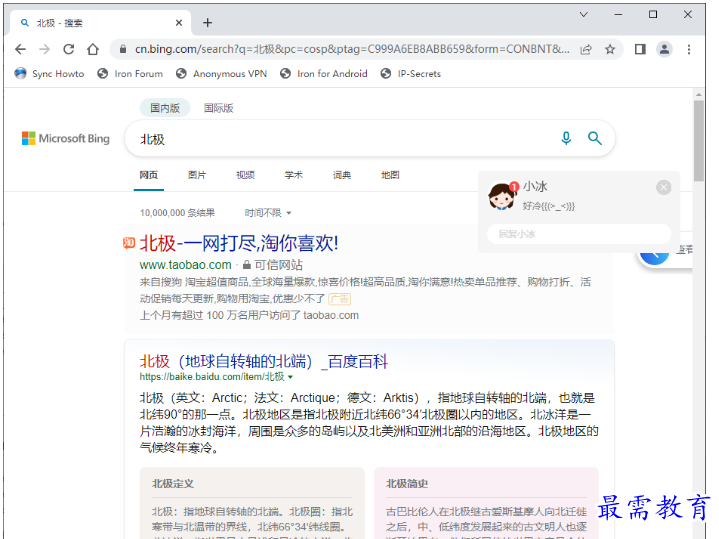Click the 10,000,000 条结果 count
Viewport: 719px width, 539px height.
(177, 213)
